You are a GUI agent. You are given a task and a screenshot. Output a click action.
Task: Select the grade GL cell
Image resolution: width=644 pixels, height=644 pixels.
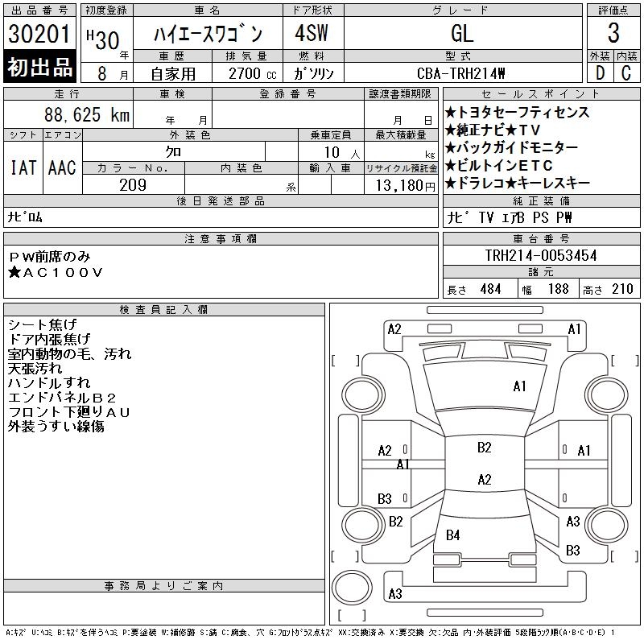point(463,33)
